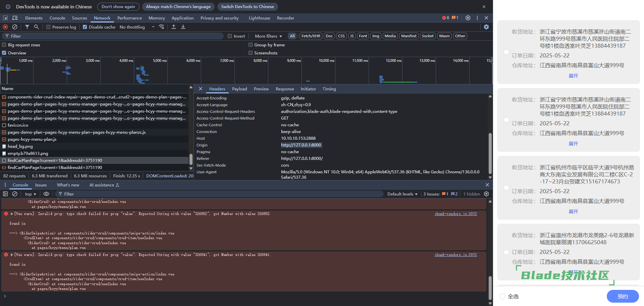
Task: Open the Response tab
Action: click(x=285, y=89)
